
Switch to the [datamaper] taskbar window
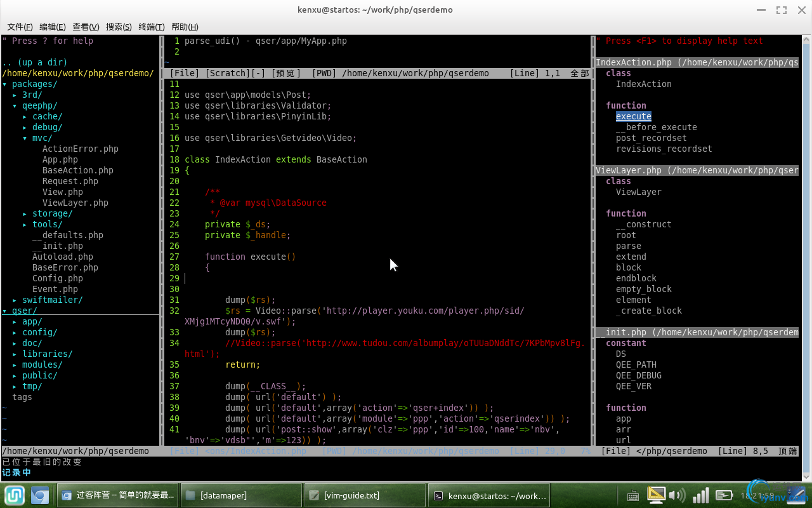pyautogui.click(x=242, y=495)
